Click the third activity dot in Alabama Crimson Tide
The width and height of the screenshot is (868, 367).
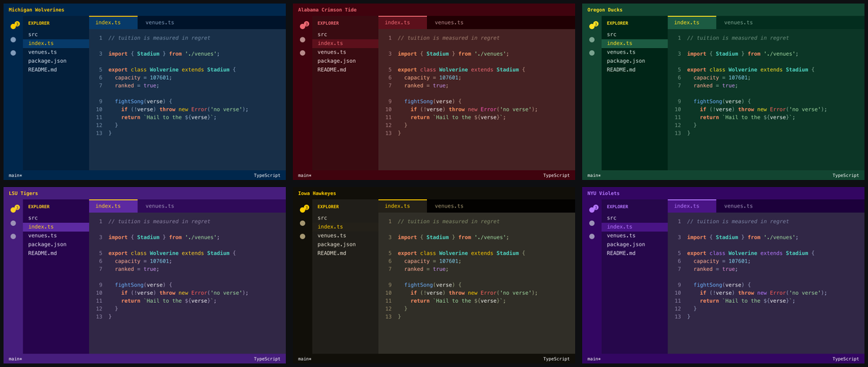[x=303, y=52]
